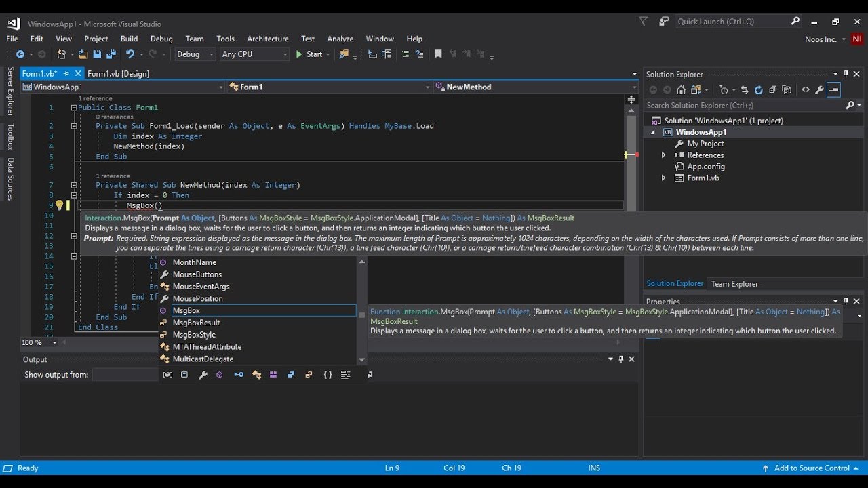
Task: Click the Save All toolbar icon
Action: click(111, 54)
